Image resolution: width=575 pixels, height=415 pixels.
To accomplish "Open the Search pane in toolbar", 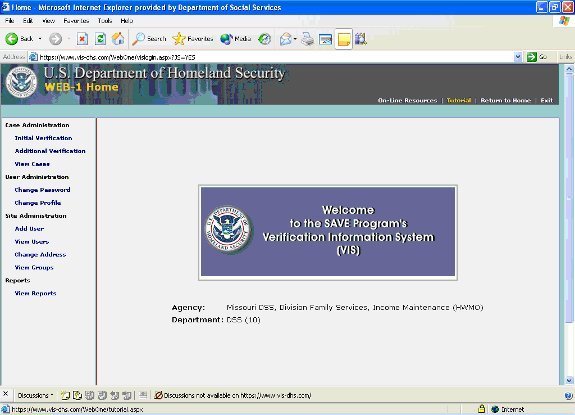I will (149, 39).
